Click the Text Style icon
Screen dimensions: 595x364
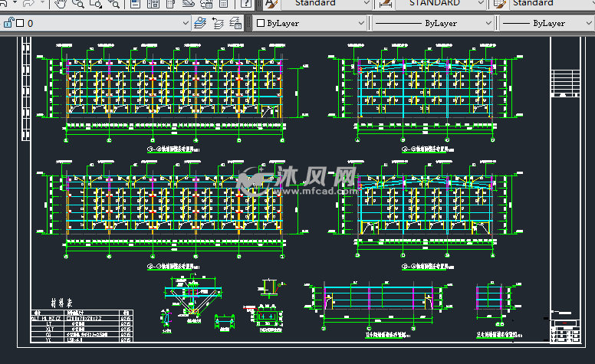tap(271, 4)
